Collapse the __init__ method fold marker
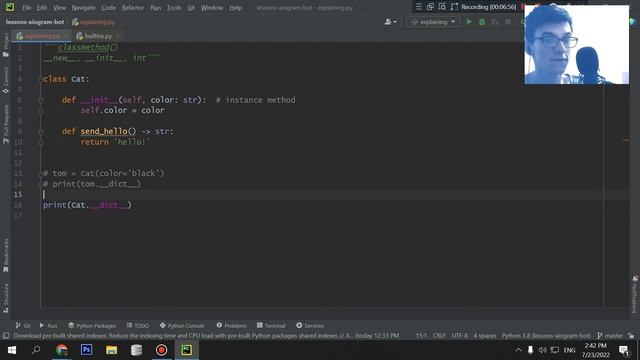This screenshot has height=360, width=640. [41, 100]
